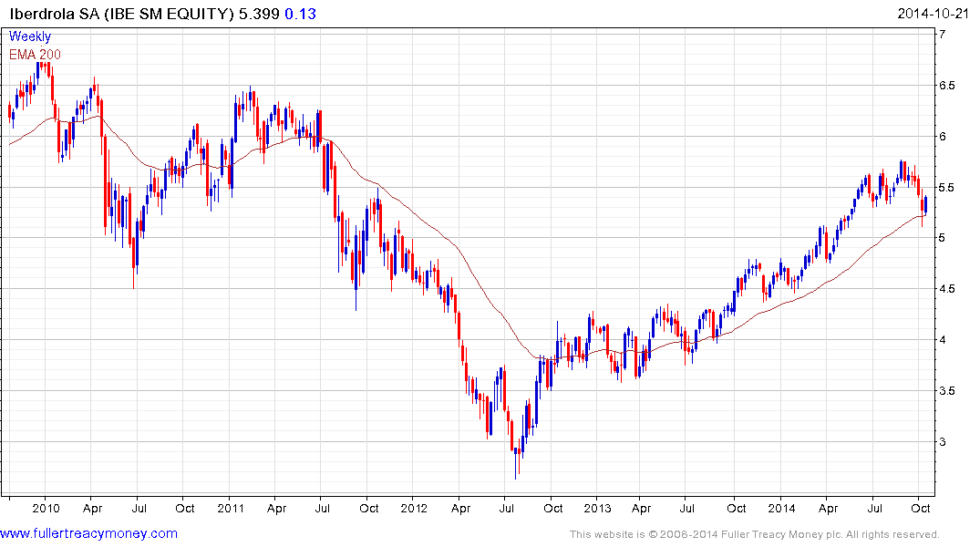Click the 2010 x-axis label
The height and width of the screenshot is (547, 980).
click(46, 508)
